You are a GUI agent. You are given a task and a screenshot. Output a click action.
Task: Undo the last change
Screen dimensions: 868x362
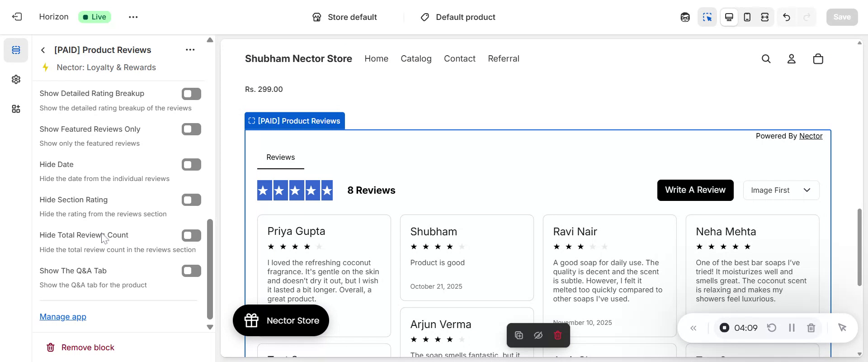tap(787, 17)
